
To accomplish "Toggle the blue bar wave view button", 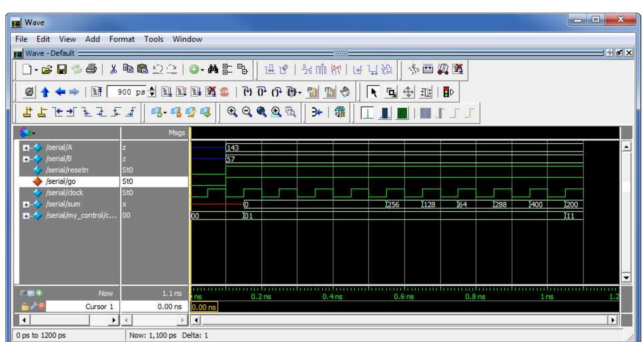I will [x=385, y=113].
